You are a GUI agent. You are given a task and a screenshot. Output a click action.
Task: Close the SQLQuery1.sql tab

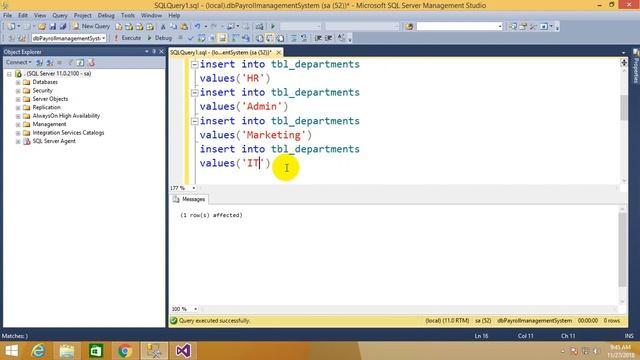278,53
